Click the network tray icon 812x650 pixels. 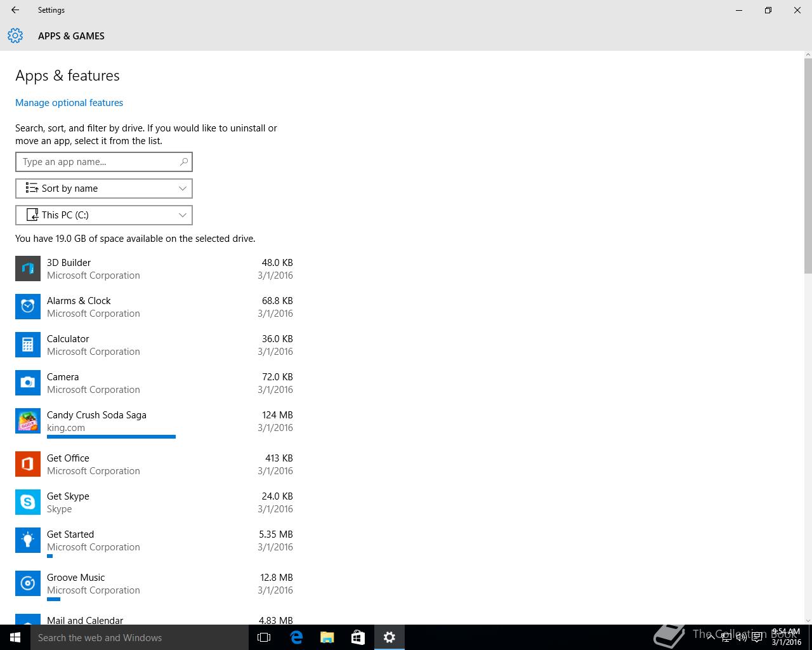(726, 637)
